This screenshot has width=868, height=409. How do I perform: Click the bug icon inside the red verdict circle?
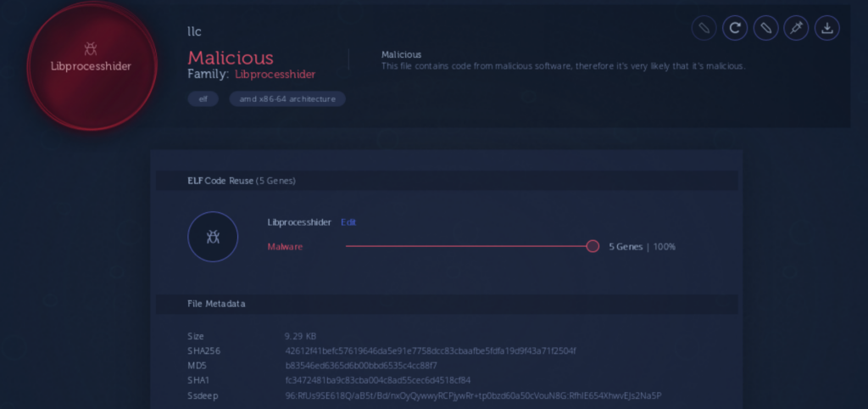[90, 48]
